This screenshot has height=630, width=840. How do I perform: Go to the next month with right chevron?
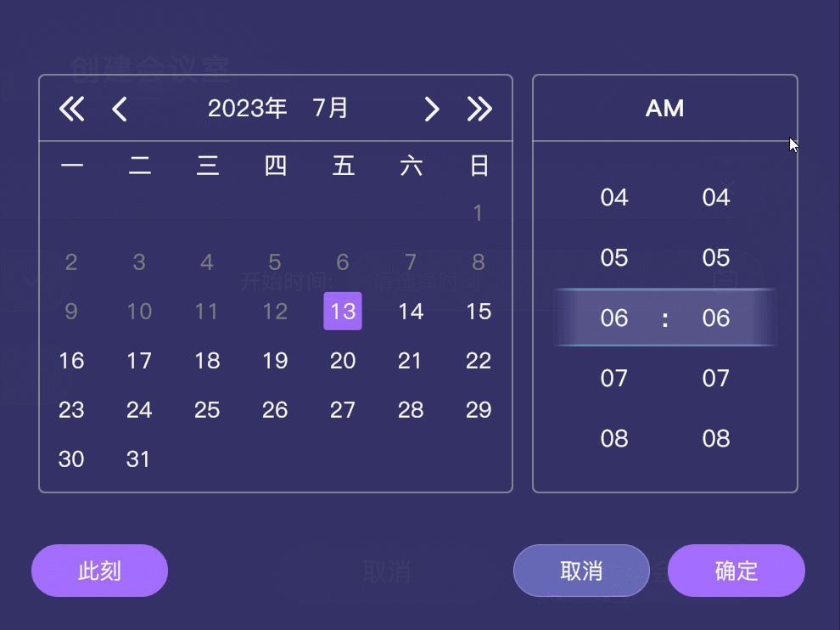pyautogui.click(x=432, y=109)
